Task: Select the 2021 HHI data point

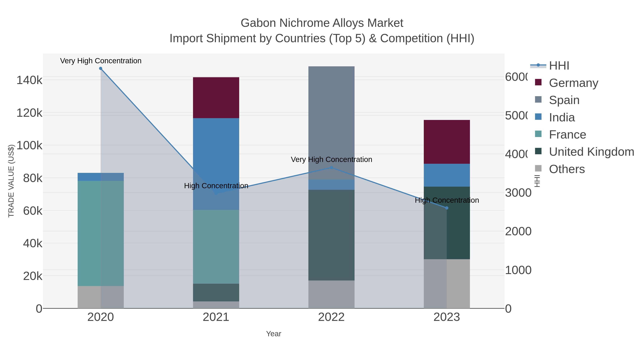Action: tap(216, 193)
